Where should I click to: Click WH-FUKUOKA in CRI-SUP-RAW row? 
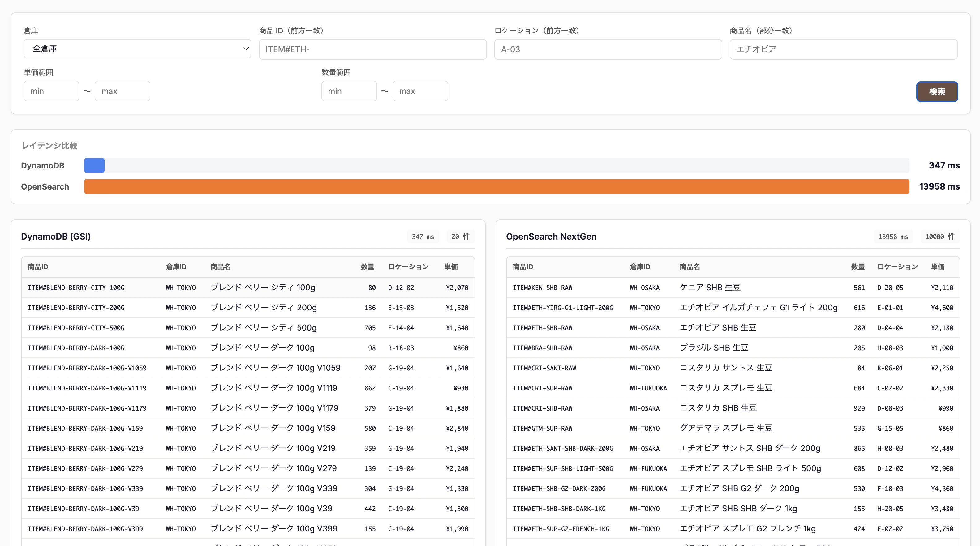(648, 388)
